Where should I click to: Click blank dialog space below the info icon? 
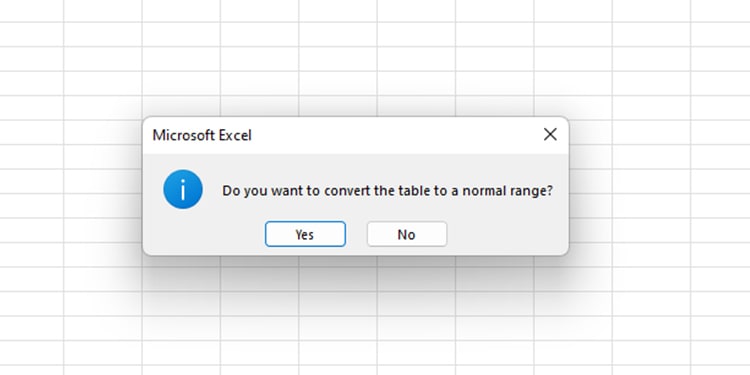[183, 232]
